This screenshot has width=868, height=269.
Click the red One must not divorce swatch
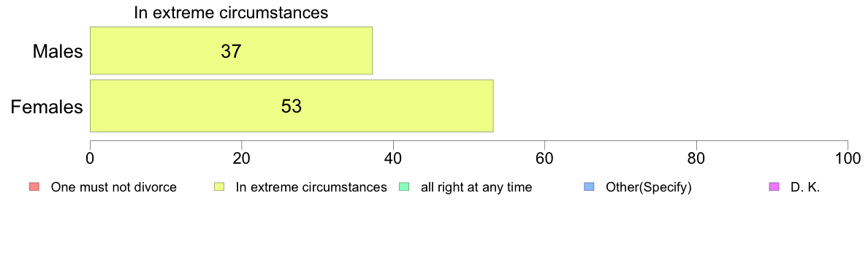click(33, 187)
